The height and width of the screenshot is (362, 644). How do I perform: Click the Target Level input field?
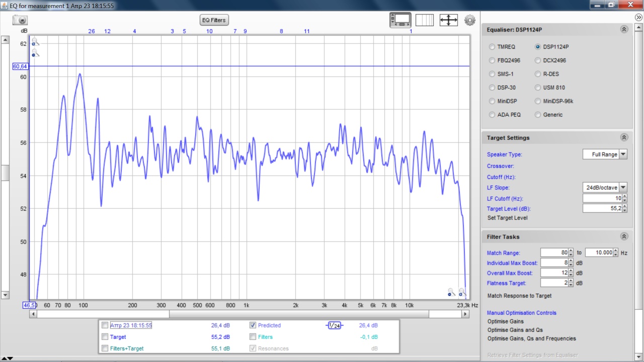[601, 209]
